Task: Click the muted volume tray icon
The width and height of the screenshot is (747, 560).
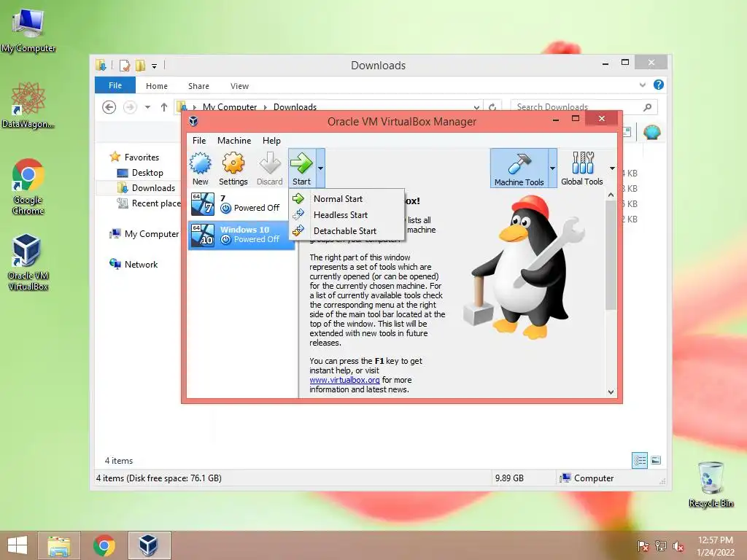Action: pos(678,546)
